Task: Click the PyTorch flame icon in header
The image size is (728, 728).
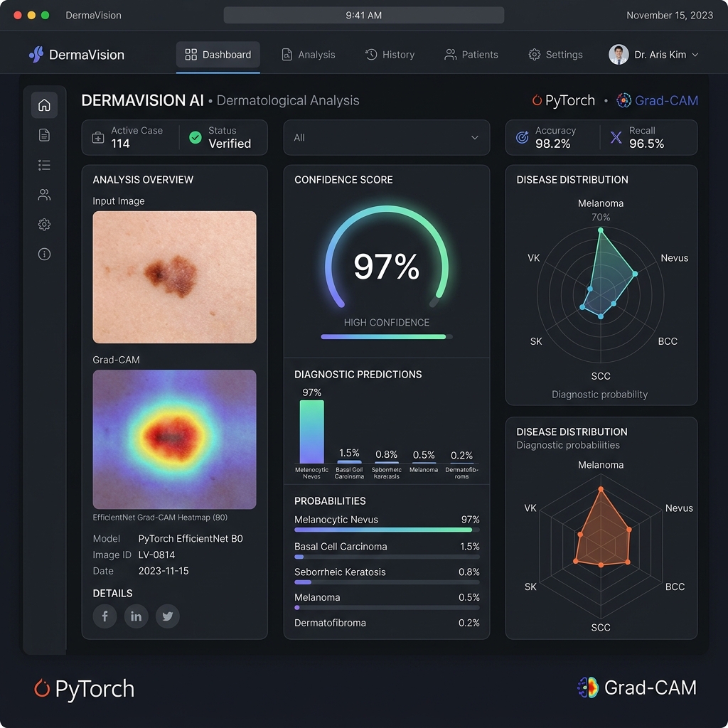Action: [537, 100]
